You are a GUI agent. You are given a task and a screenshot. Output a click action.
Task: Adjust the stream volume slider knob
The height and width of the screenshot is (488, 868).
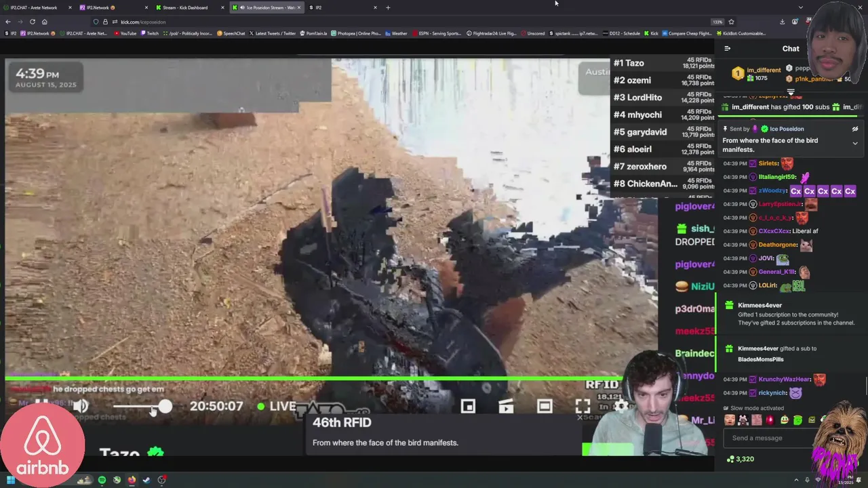(x=165, y=407)
